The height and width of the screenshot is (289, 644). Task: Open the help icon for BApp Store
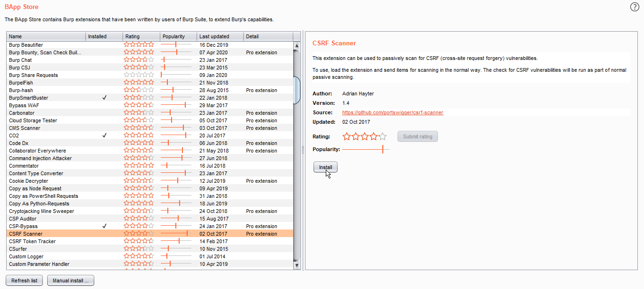click(x=635, y=7)
